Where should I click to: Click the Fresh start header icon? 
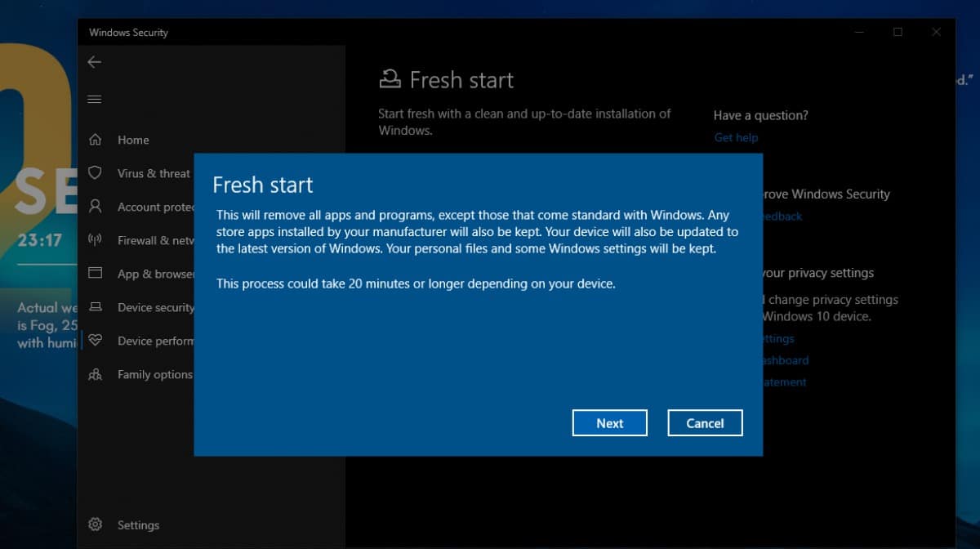390,78
